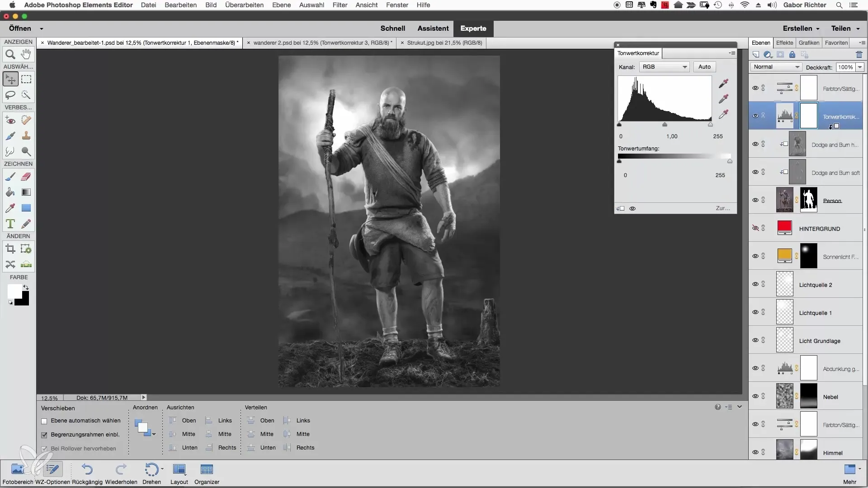Select the Zoom tool in toolbox

(10, 55)
